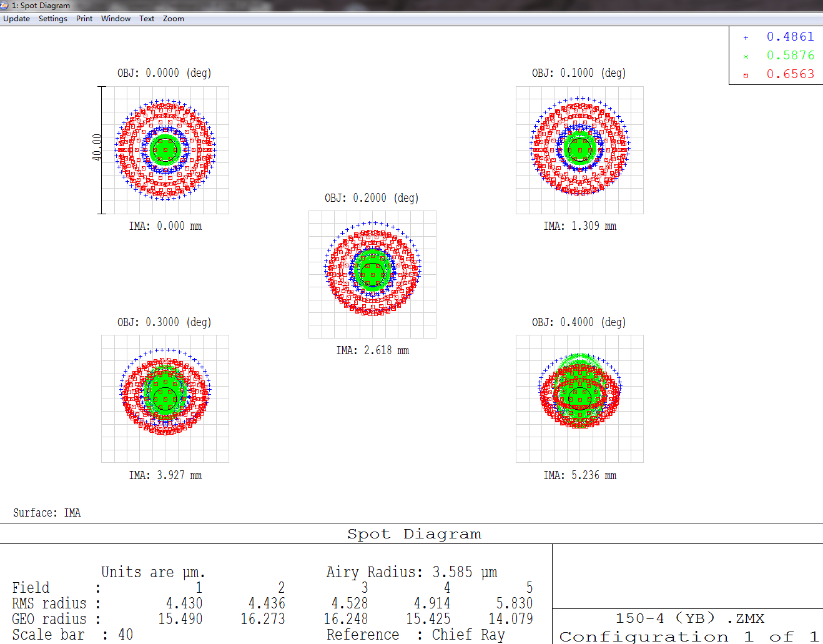The width and height of the screenshot is (823, 644).
Task: Click the green cross legend marker
Action: click(746, 56)
